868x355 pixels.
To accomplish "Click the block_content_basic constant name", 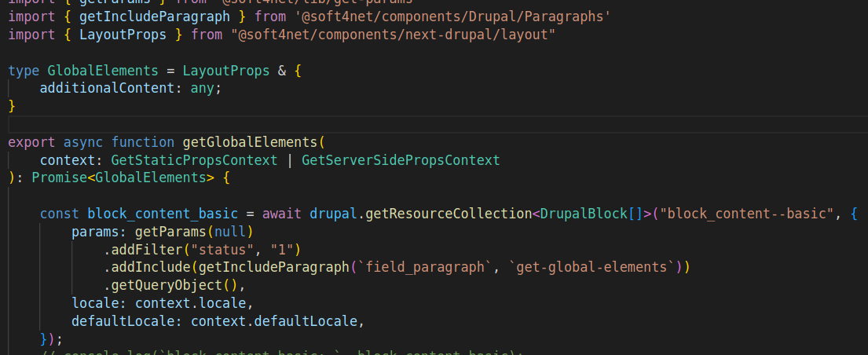I will (x=162, y=214).
